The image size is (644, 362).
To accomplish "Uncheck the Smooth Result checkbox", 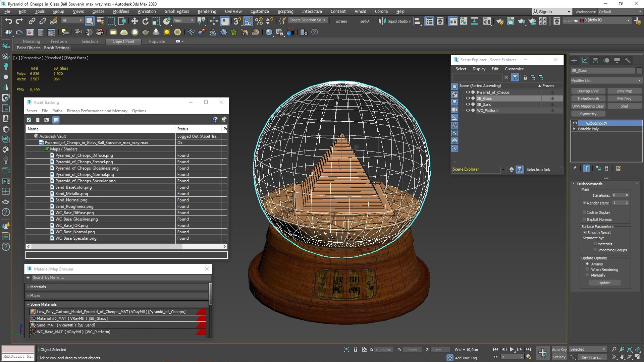I will pos(585,232).
